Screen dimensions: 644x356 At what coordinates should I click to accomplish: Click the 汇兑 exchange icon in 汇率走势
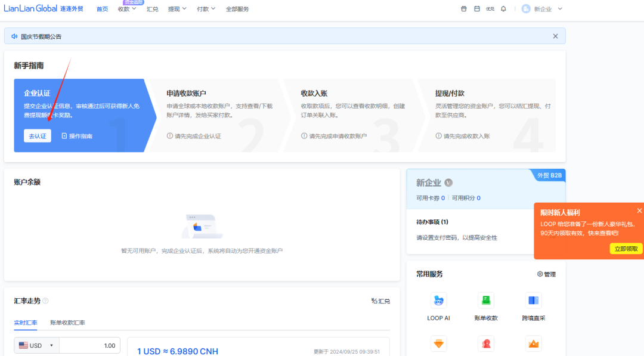click(380, 301)
